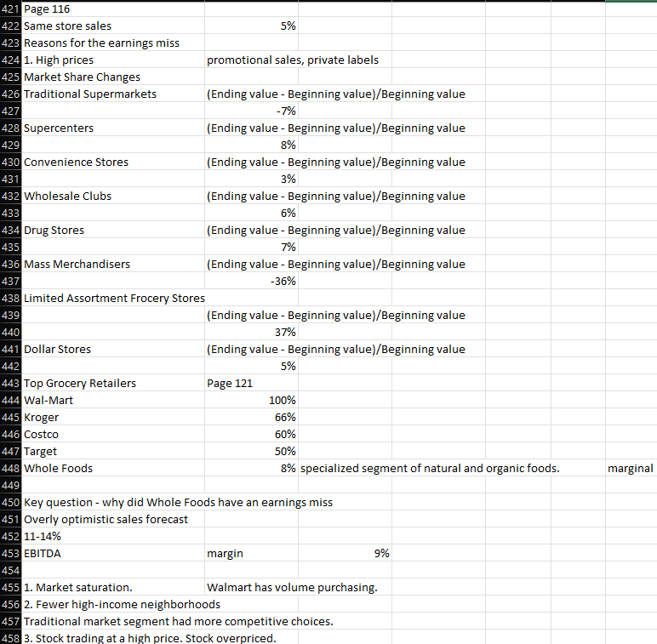The width and height of the screenshot is (657, 644).
Task: Select row header 421
Action: click(x=10, y=9)
